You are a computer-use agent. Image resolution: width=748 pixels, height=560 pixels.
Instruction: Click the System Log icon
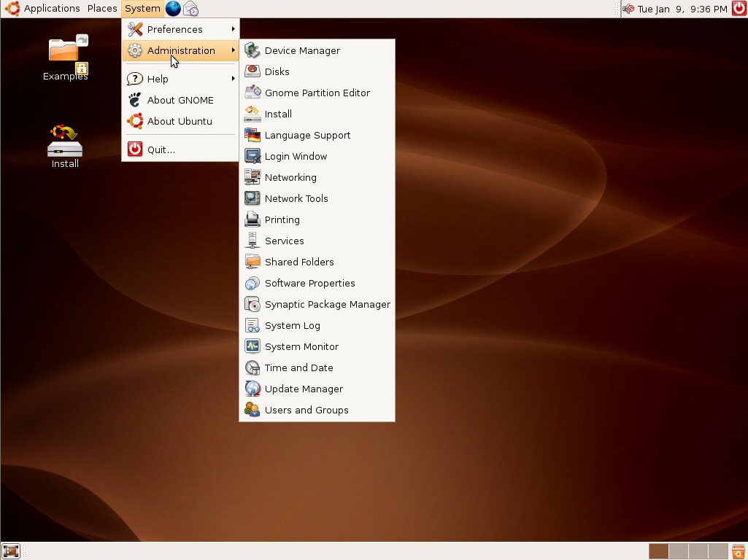[252, 325]
